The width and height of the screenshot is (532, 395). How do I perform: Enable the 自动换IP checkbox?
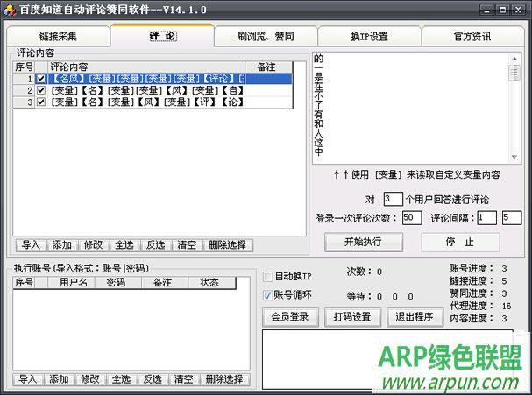269,276
